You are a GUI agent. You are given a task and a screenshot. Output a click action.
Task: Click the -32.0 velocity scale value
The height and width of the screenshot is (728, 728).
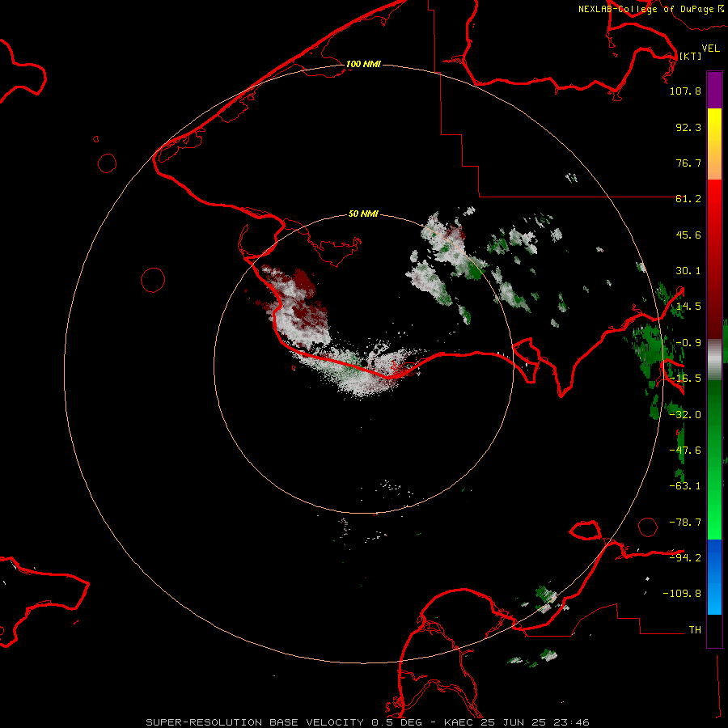click(x=685, y=415)
